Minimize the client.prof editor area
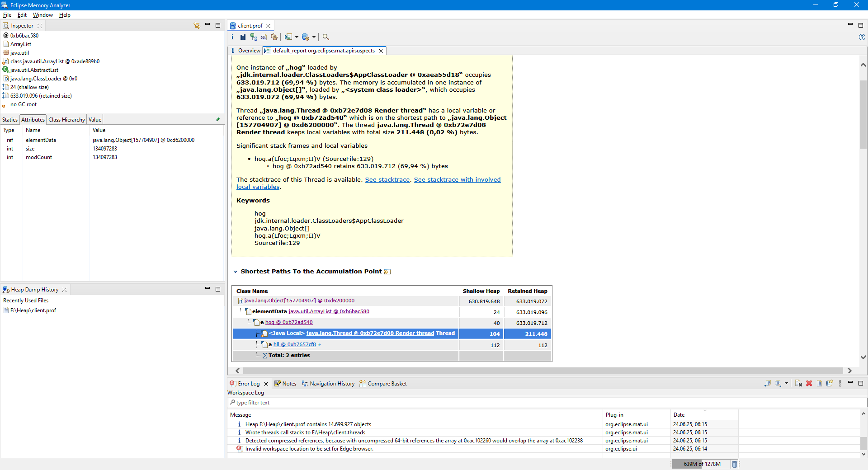This screenshot has width=868, height=470. [x=850, y=25]
